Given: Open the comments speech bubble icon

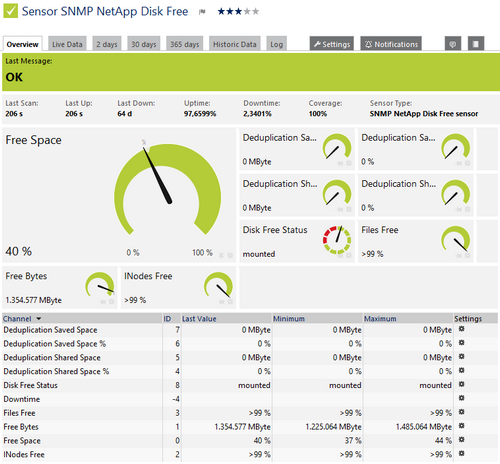Looking at the screenshot, I should click(x=453, y=44).
